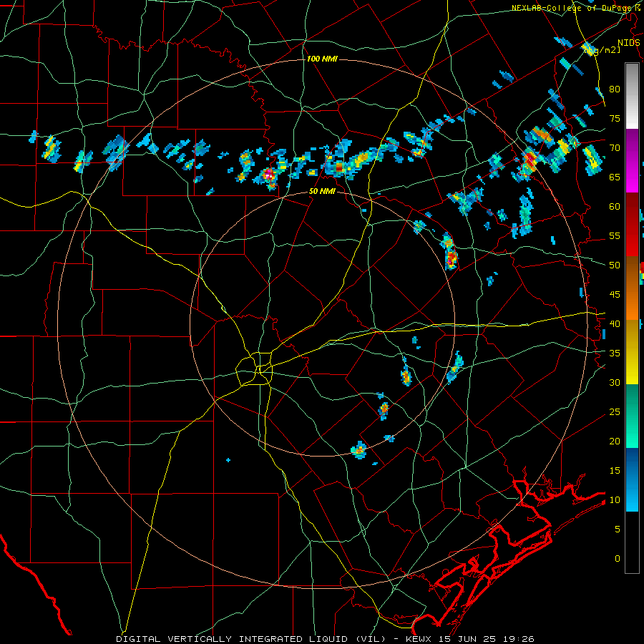Click the 35 value on the scale

(x=615, y=353)
